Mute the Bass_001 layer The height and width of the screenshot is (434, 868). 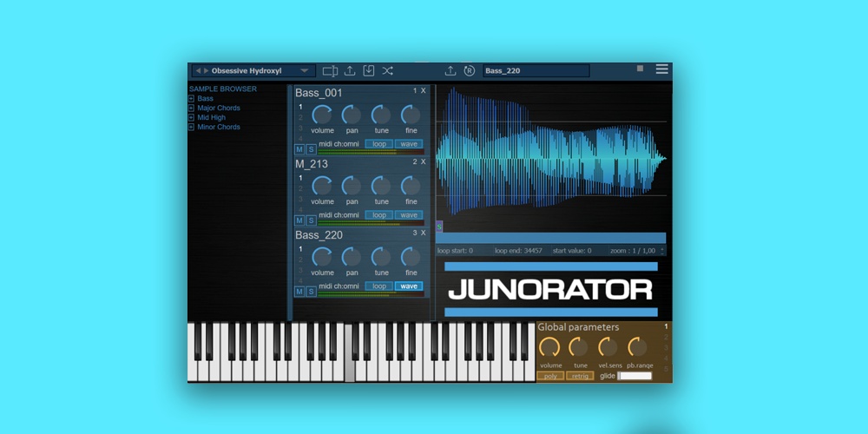[x=299, y=149]
